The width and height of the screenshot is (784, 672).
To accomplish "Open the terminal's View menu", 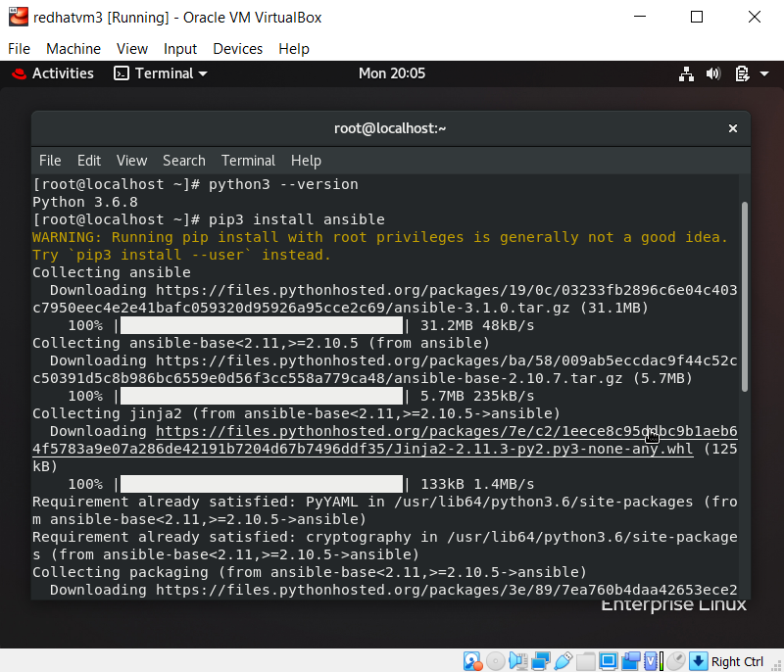I will (x=132, y=161).
